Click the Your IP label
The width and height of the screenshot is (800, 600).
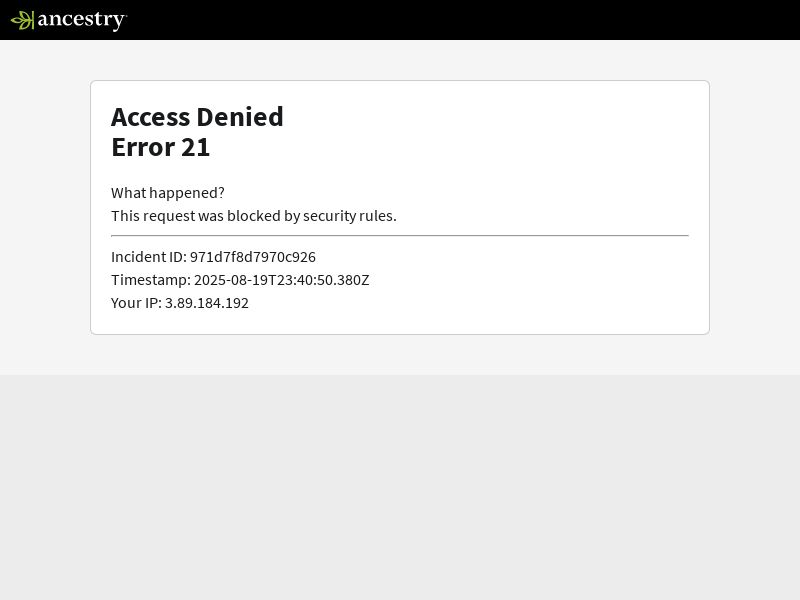[x=136, y=303]
